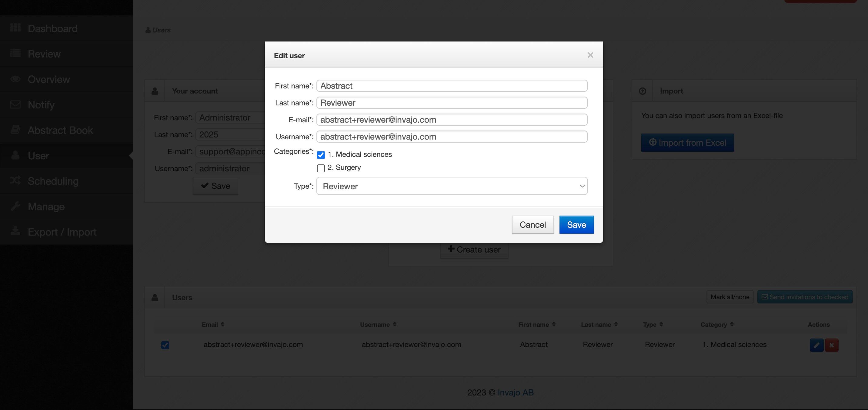Sort users by Category column arrows

[732, 324]
